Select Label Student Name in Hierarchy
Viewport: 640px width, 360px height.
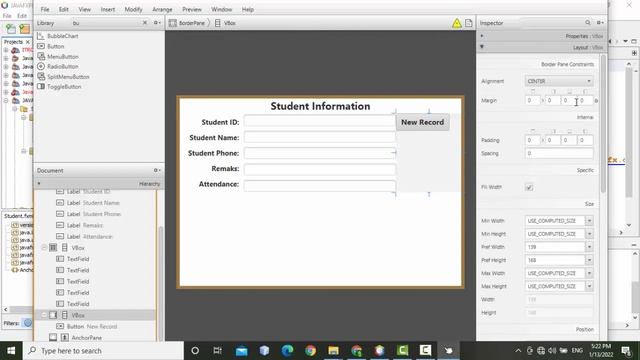point(93,203)
